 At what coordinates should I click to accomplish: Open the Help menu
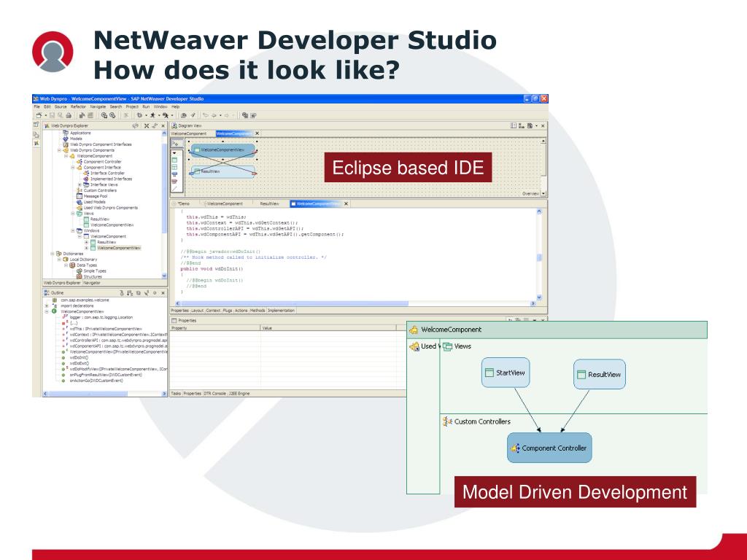point(175,106)
